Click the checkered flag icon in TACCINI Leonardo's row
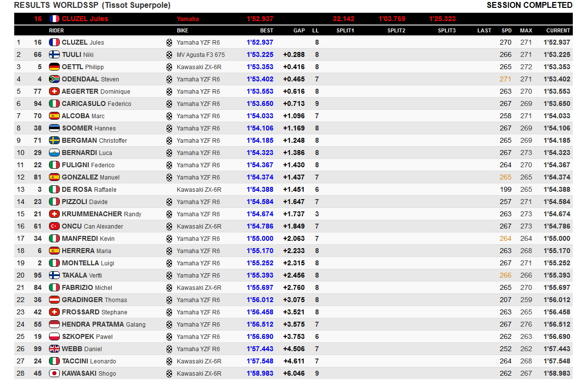This screenshot has height=384, width=588. click(170, 361)
